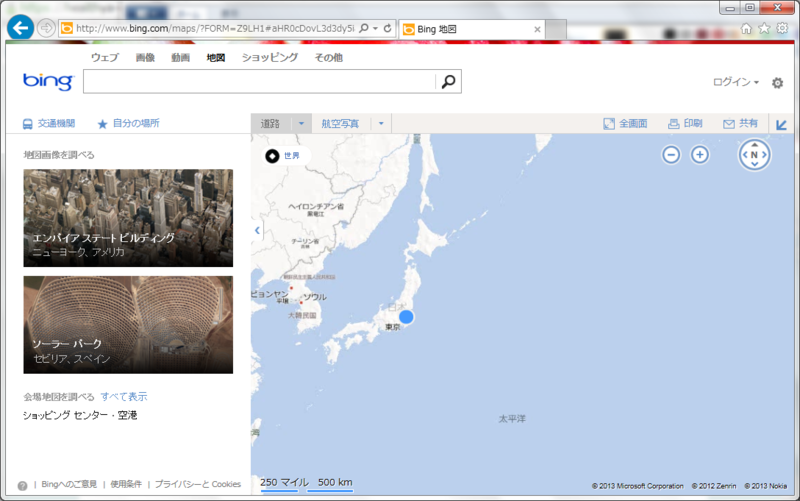Click the N compass center
800x501 pixels.
pyautogui.click(x=754, y=155)
